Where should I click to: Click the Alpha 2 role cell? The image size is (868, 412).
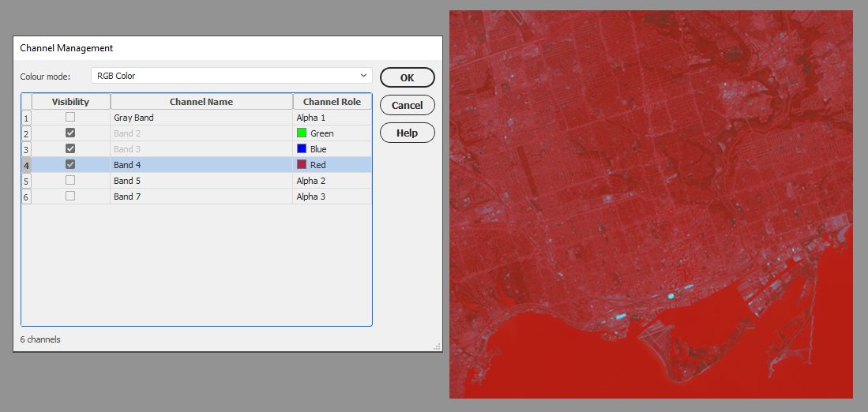point(333,181)
